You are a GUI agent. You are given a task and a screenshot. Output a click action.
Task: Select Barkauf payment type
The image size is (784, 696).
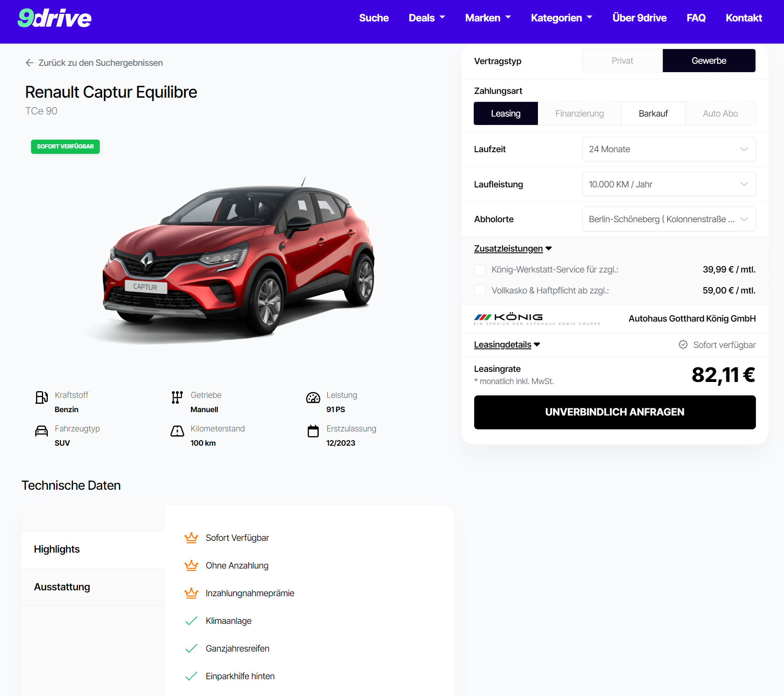tap(653, 114)
